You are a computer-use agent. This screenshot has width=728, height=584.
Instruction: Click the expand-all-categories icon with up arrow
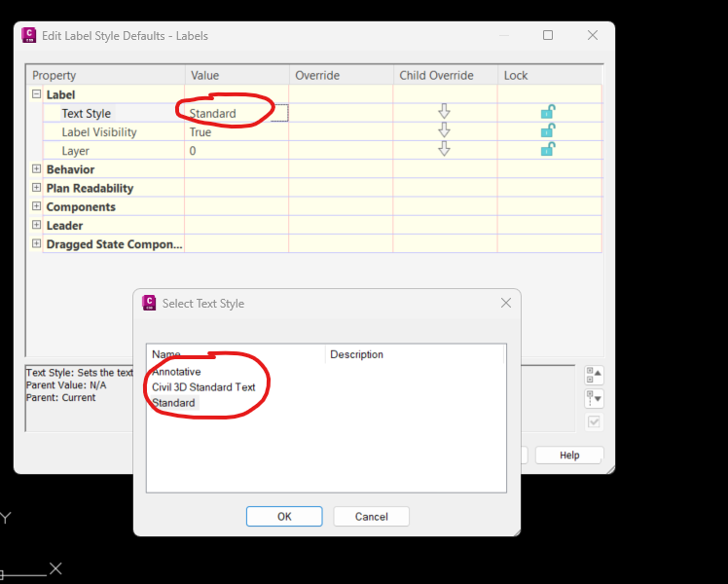(594, 376)
